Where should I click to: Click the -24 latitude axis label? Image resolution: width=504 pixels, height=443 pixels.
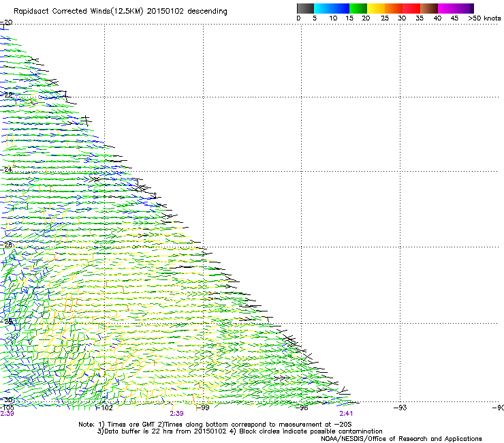click(x=6, y=170)
